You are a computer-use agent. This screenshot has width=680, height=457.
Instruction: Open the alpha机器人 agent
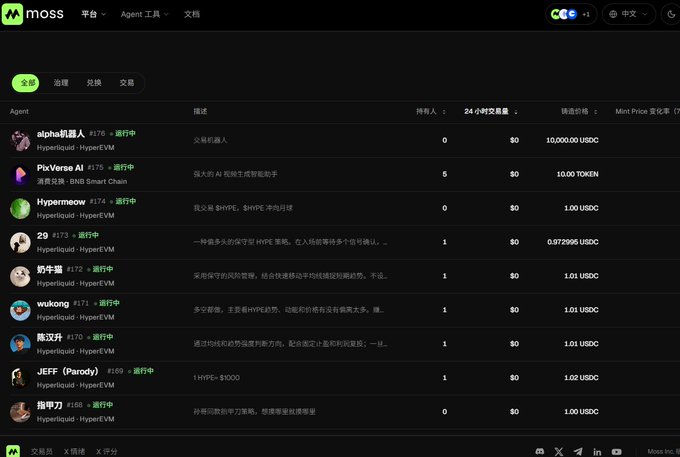[x=61, y=134]
